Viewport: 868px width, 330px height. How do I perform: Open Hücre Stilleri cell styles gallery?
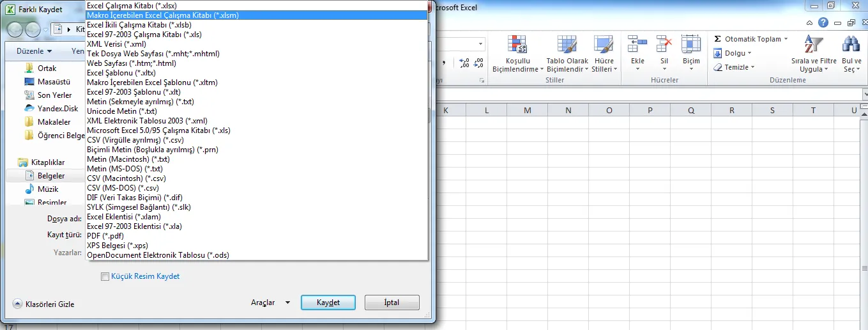(x=603, y=45)
